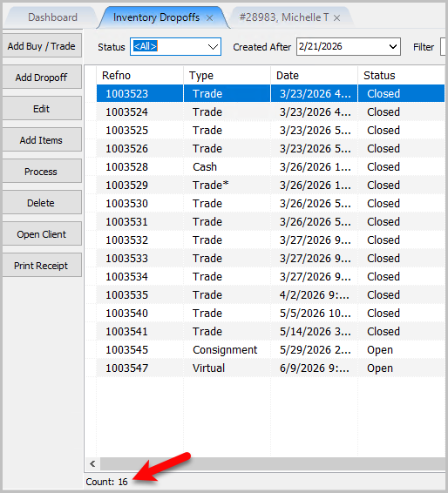Select row with Refno 1003545
The height and width of the screenshot is (493, 448).
(x=270, y=349)
